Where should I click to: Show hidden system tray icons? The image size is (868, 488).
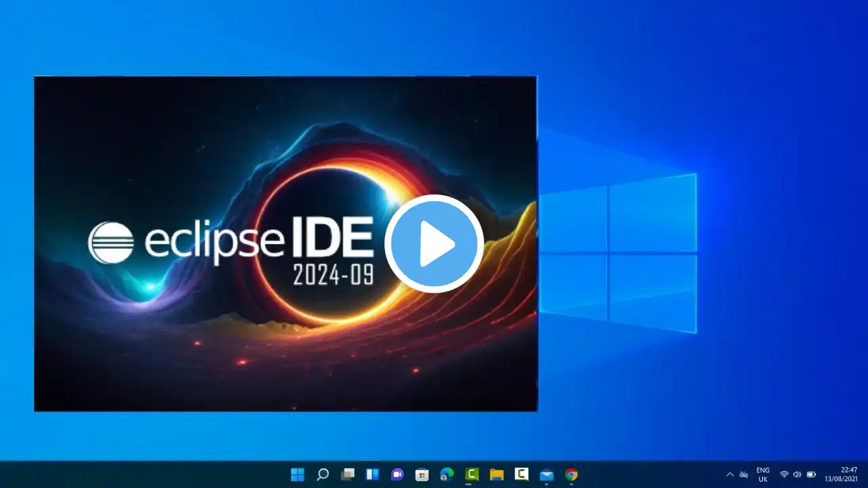(730, 474)
